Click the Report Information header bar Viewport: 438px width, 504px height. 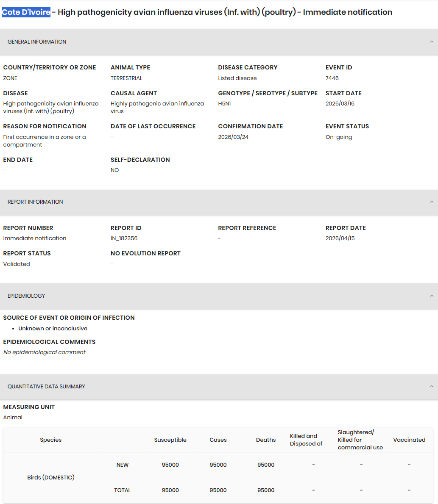click(219, 202)
